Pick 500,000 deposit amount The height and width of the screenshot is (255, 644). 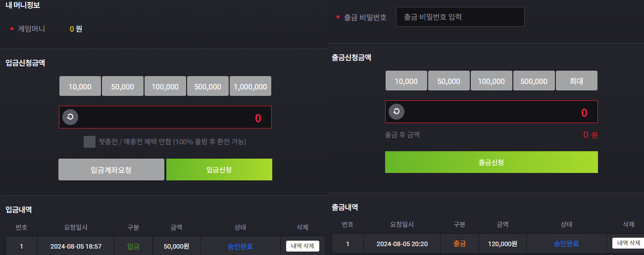[208, 86]
